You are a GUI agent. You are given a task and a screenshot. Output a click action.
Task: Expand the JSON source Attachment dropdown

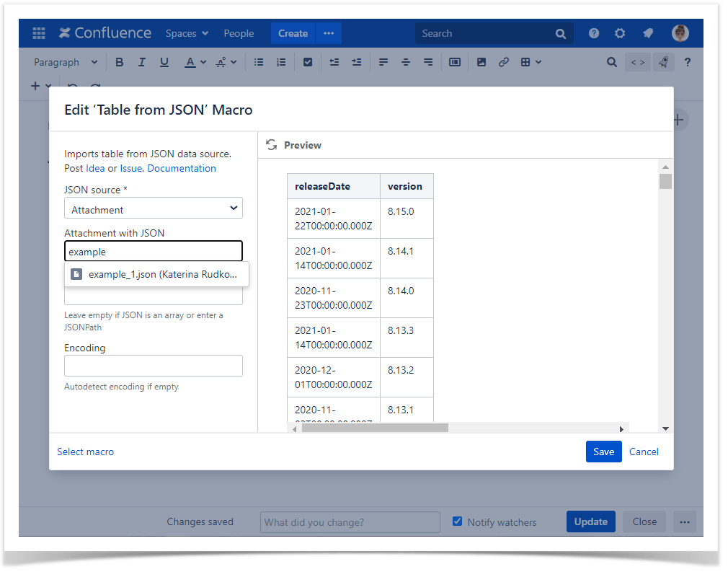point(154,209)
